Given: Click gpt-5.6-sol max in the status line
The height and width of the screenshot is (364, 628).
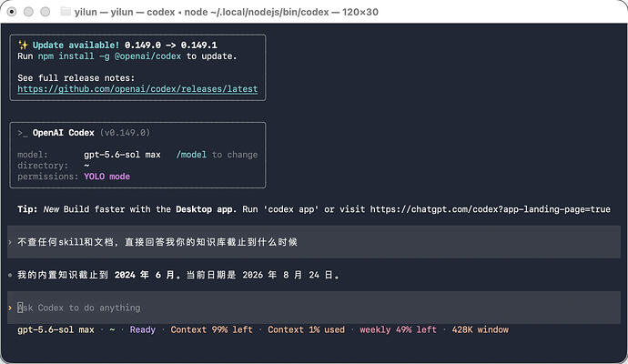Looking at the screenshot, I should pyautogui.click(x=56, y=330).
